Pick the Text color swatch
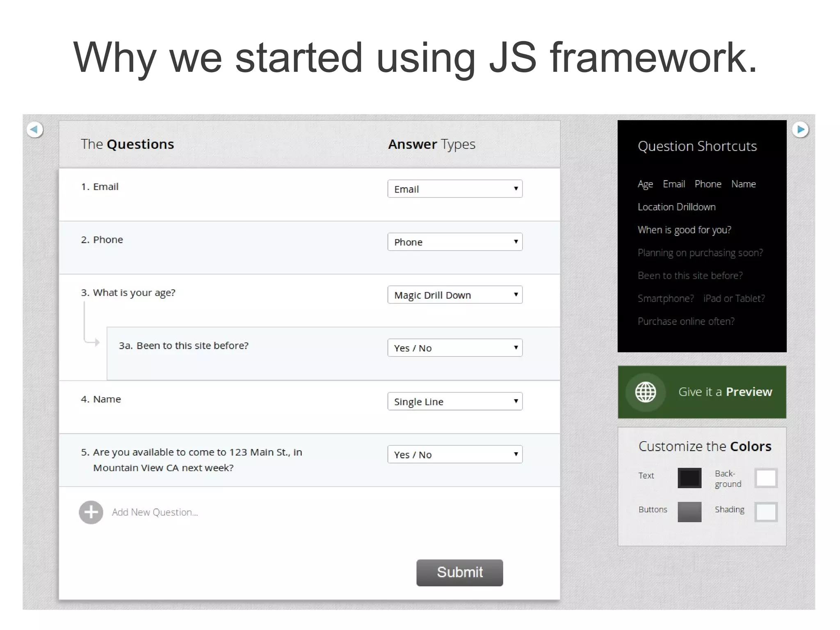Screen dimensions: 840x630 pyautogui.click(x=689, y=478)
